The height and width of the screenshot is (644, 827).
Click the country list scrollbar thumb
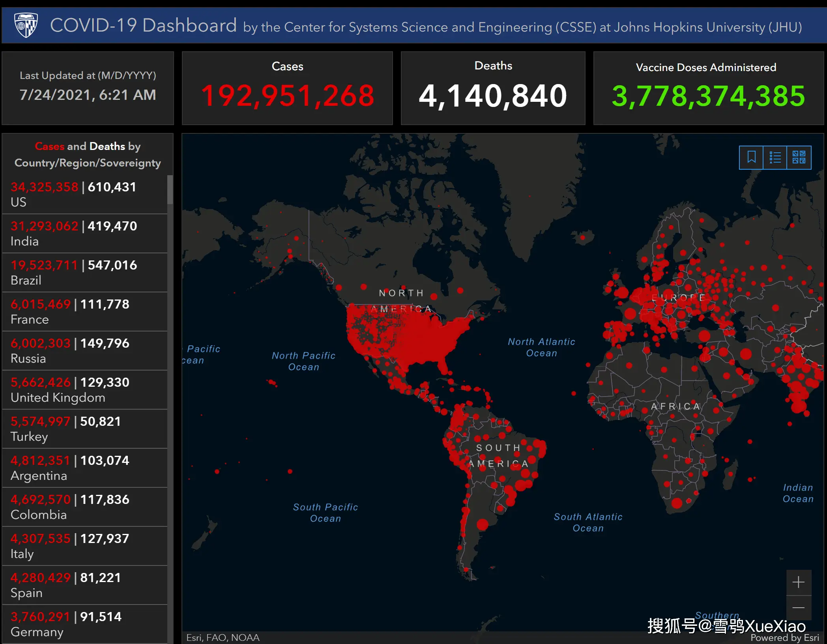(170, 189)
